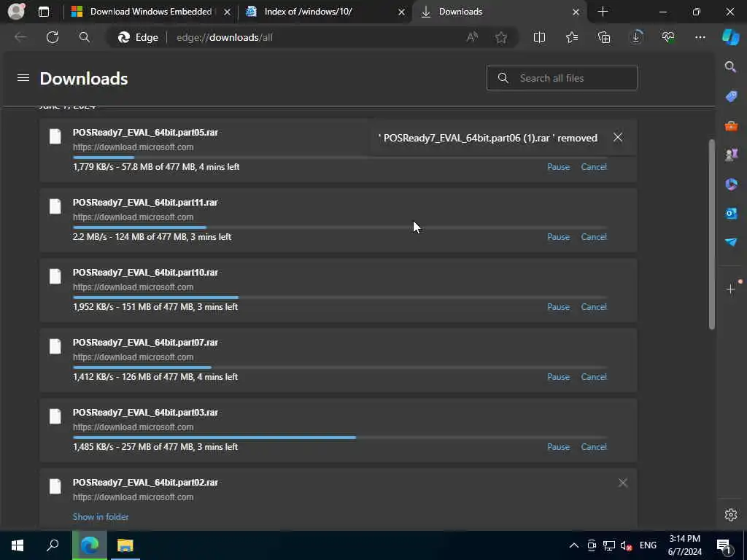Open the Edge profile avatar
The image size is (747, 560).
tap(16, 12)
